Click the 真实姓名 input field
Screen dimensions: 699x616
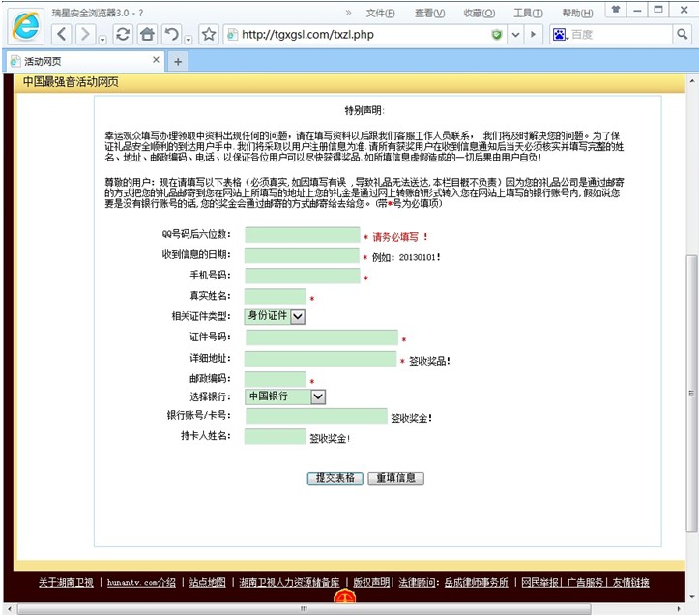[x=275, y=296]
